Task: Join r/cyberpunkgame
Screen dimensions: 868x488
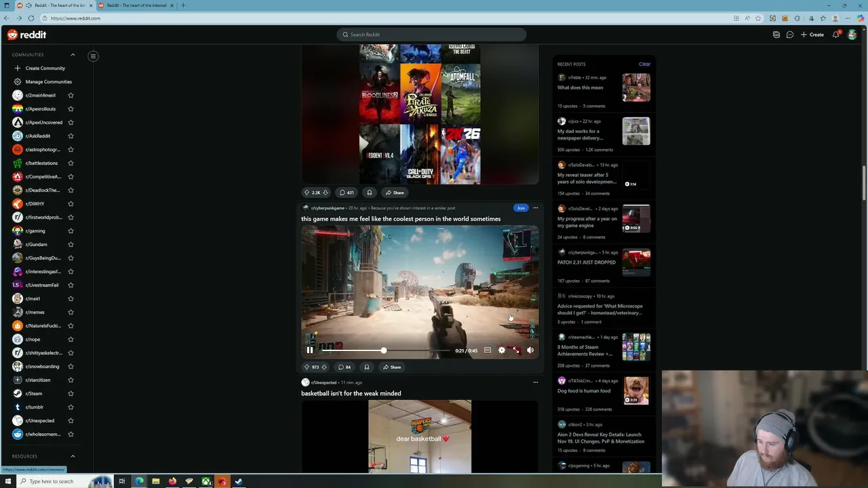Action: (521, 208)
